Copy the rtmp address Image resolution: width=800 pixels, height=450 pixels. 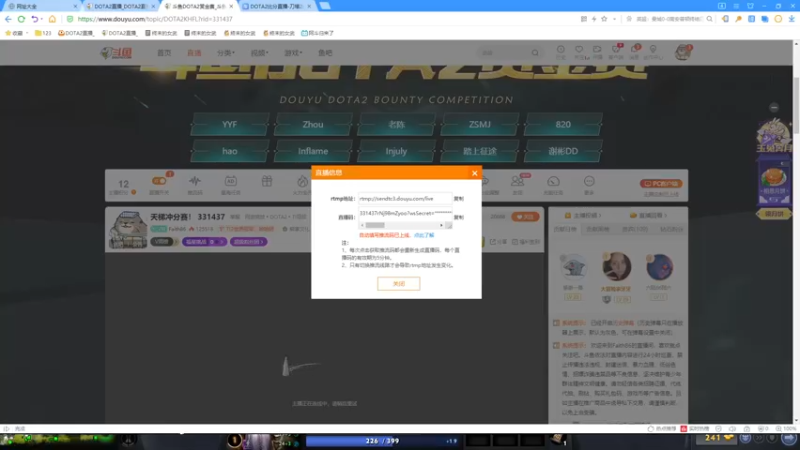[459, 198]
